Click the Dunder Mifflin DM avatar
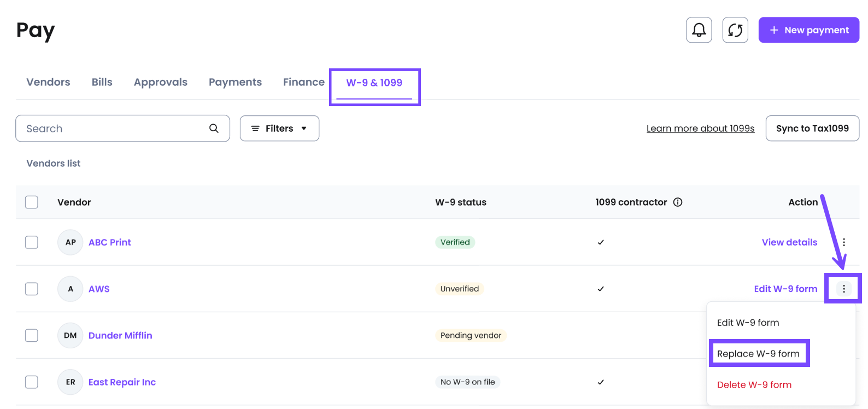Screen dimensions: 868x409 pos(70,336)
